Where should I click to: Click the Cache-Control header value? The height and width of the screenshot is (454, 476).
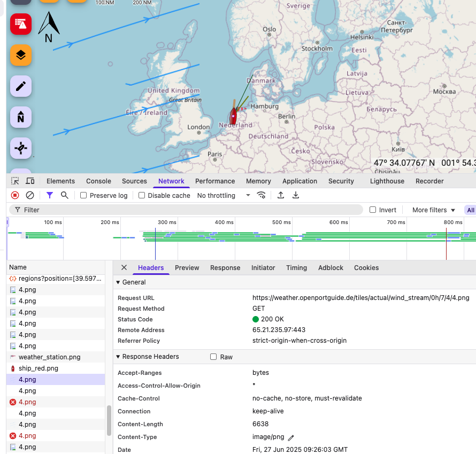tap(307, 398)
